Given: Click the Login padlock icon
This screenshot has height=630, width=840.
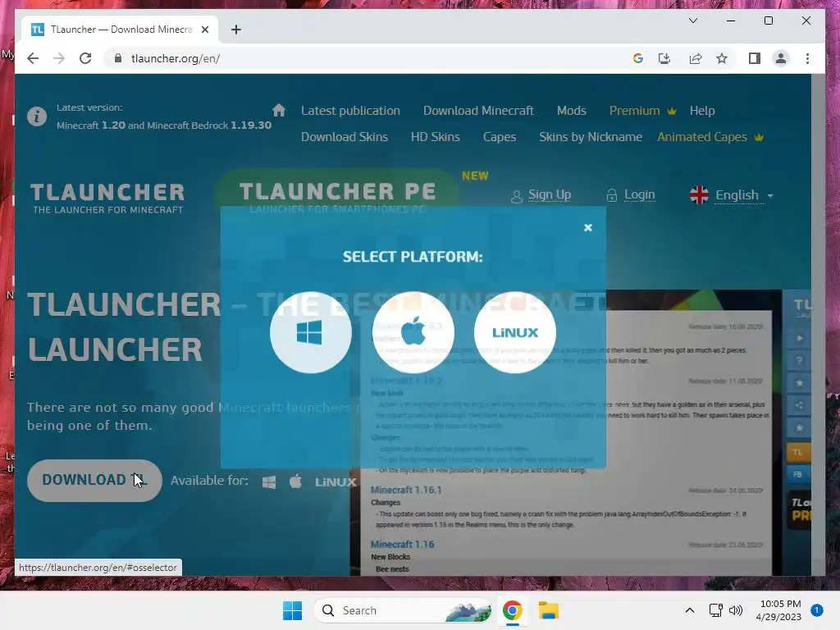Looking at the screenshot, I should point(612,195).
